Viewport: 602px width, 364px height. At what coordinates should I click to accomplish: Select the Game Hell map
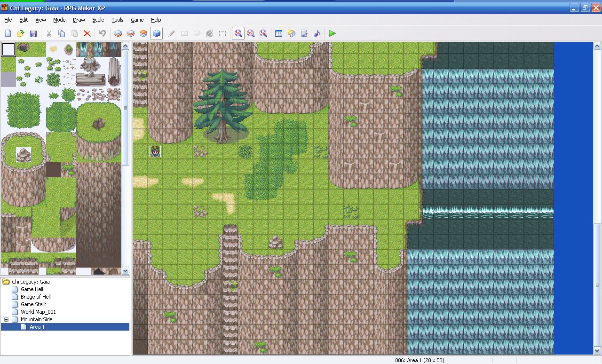[32, 289]
